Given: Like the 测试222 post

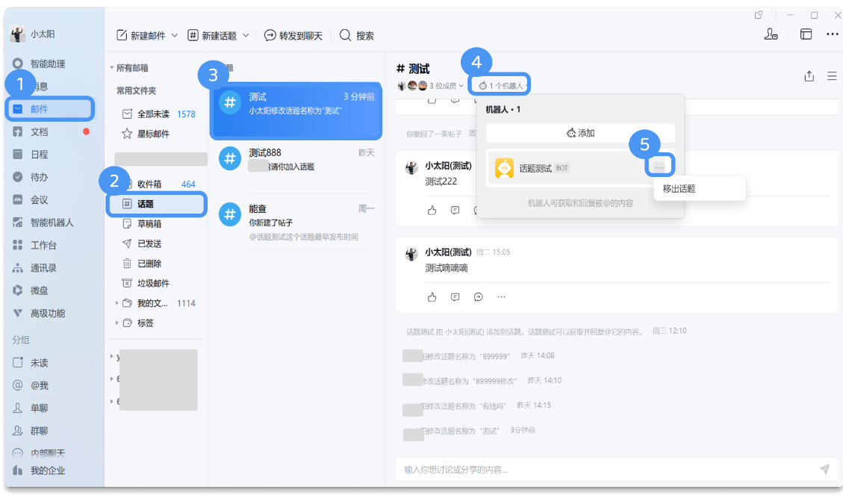Looking at the screenshot, I should pos(432,211).
